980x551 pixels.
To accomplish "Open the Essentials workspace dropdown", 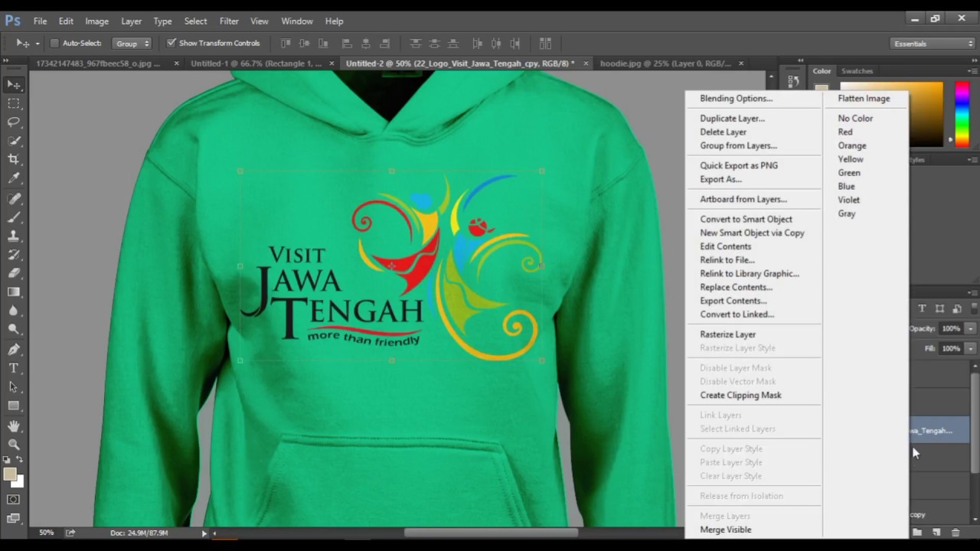I will (x=933, y=44).
